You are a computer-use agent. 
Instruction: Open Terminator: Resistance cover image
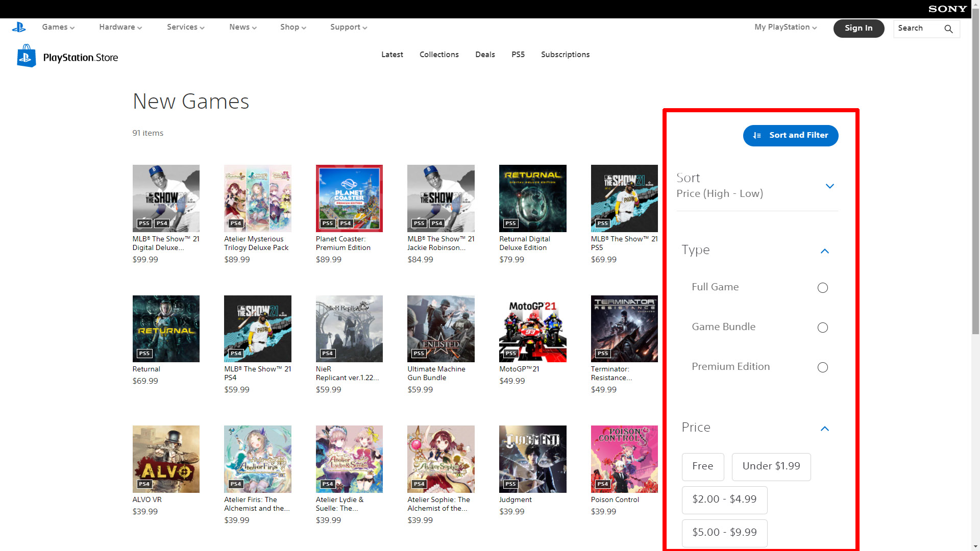(624, 329)
